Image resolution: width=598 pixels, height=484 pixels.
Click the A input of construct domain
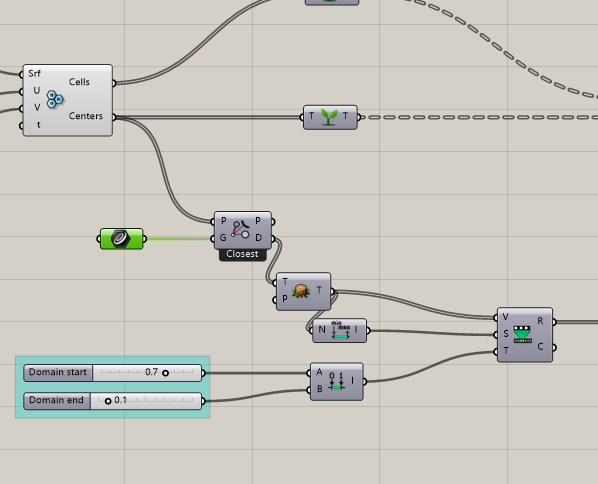[319, 372]
